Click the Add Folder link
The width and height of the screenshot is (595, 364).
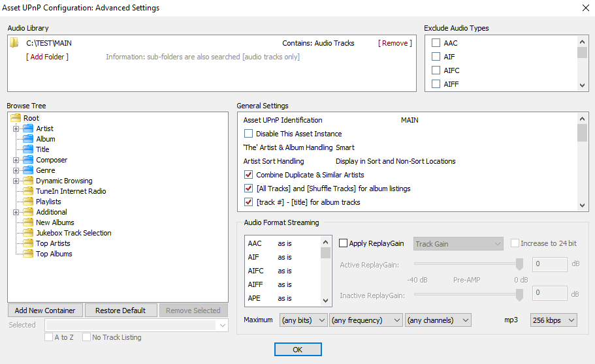(47, 57)
